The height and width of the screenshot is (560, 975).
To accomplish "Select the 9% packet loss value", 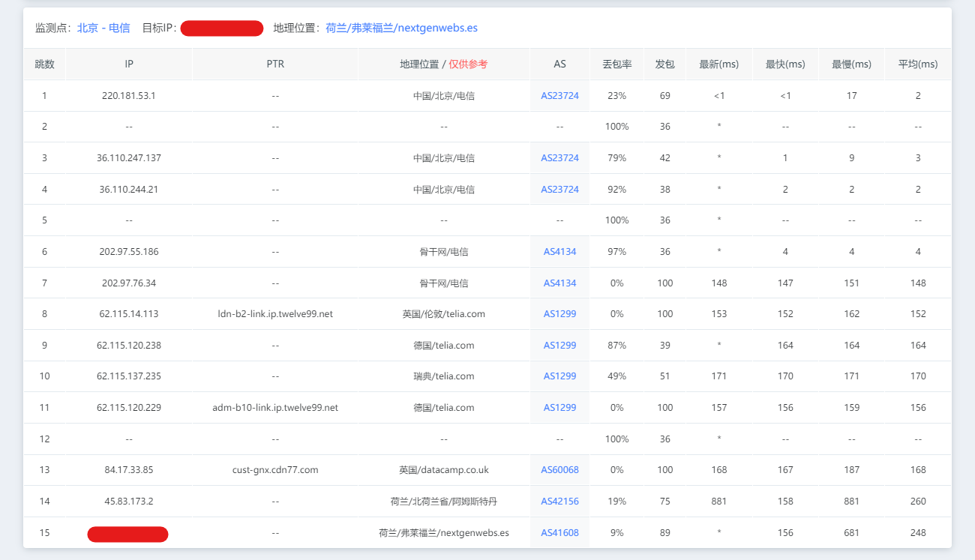I will pyautogui.click(x=616, y=533).
